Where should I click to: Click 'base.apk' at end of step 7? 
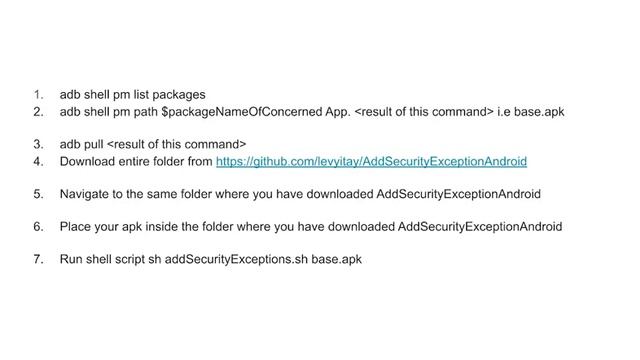click(337, 259)
